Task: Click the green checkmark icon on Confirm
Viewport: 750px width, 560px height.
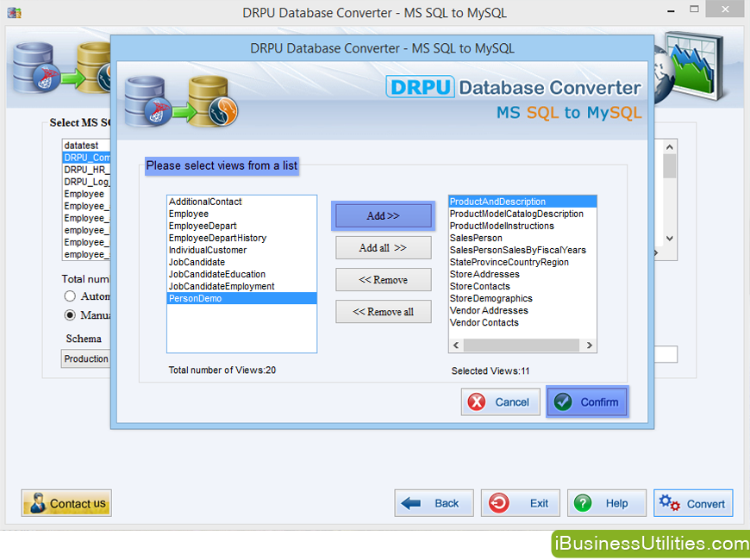Action: (562, 402)
